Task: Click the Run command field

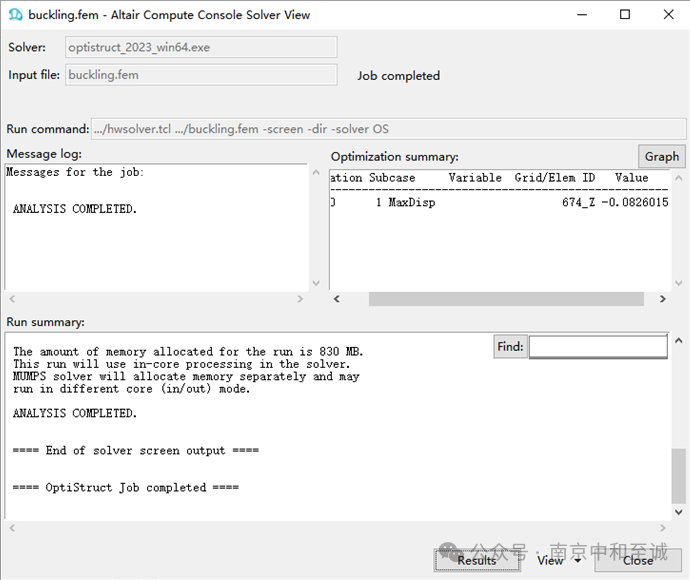Action: click(389, 129)
